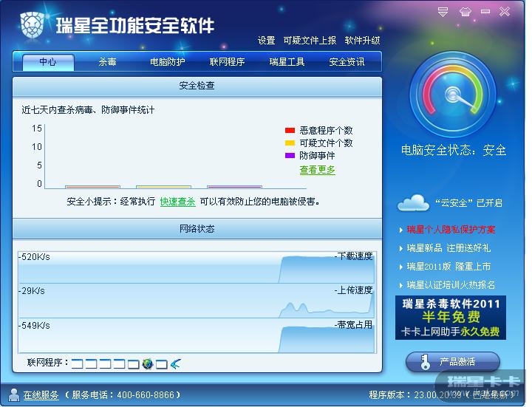Click the globe icon in 联网程序 row
Screen dimensions: 532x407
(x=148, y=364)
